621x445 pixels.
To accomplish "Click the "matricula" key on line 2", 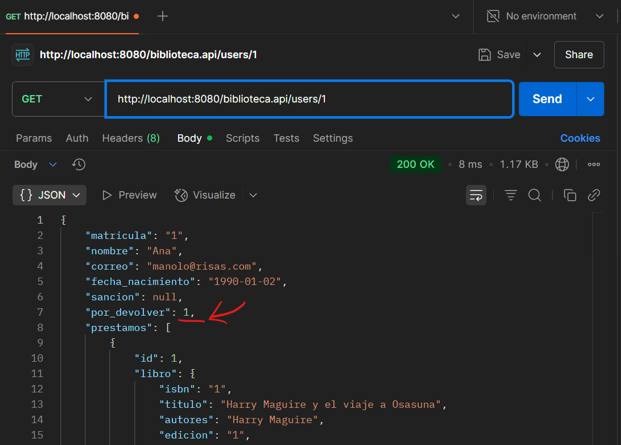I will click(x=119, y=236).
